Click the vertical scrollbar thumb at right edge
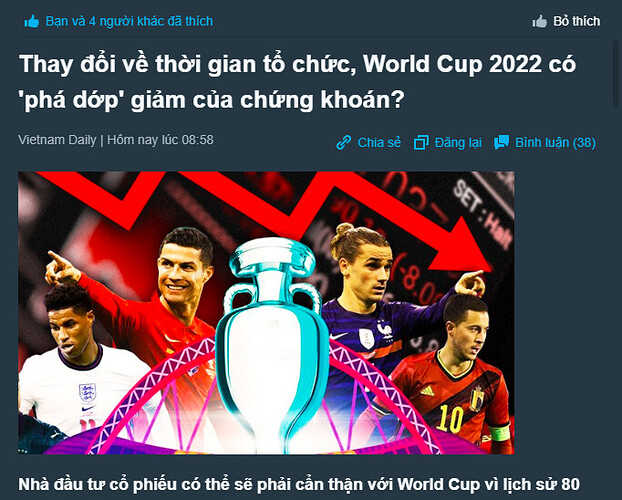The height and width of the screenshot is (500, 622). (x=616, y=73)
